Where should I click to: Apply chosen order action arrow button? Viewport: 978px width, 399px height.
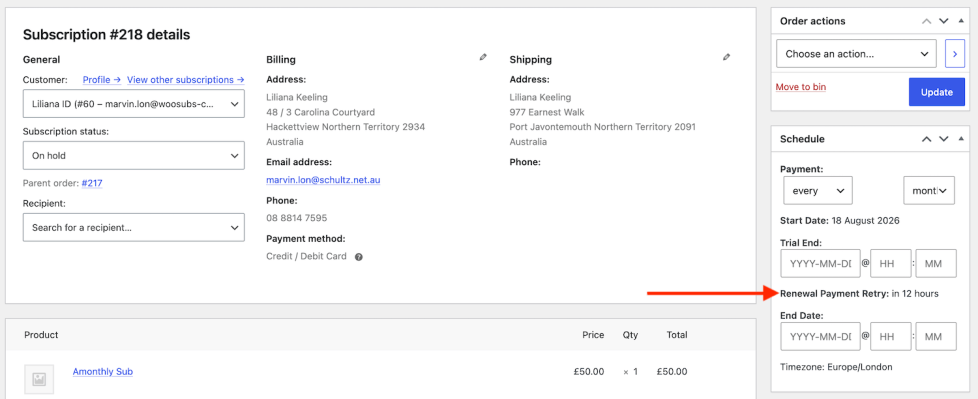coord(954,54)
